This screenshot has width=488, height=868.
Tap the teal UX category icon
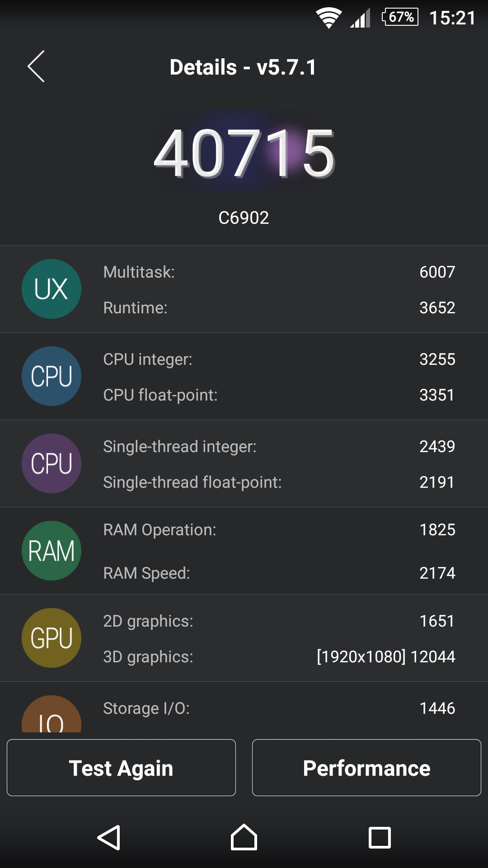tap(52, 289)
